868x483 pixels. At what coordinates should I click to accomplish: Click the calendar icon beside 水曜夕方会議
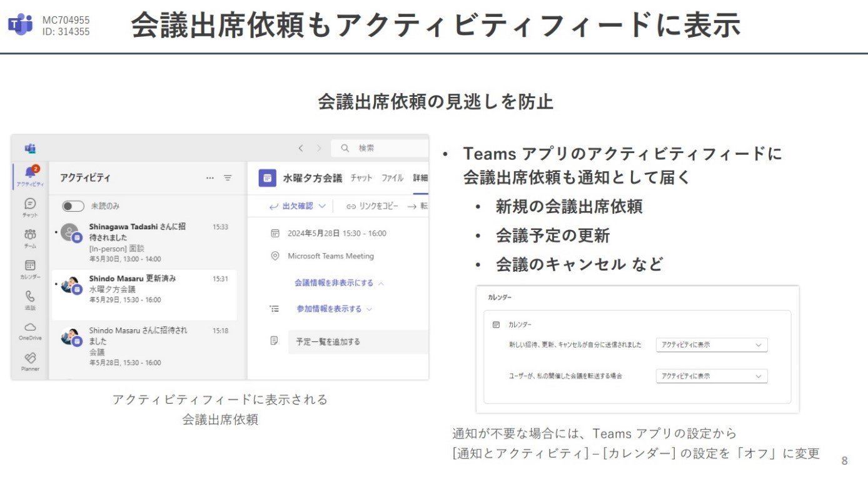tap(268, 178)
